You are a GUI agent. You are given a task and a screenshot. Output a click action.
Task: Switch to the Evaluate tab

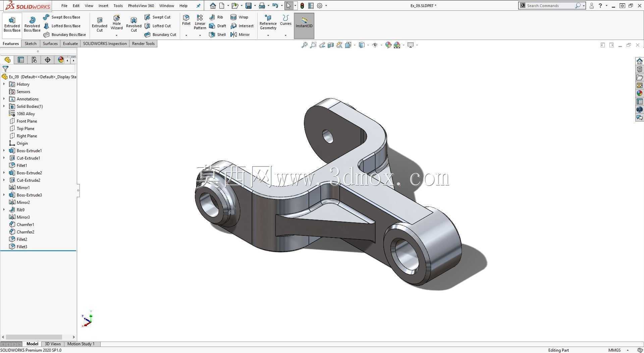[x=70, y=44]
